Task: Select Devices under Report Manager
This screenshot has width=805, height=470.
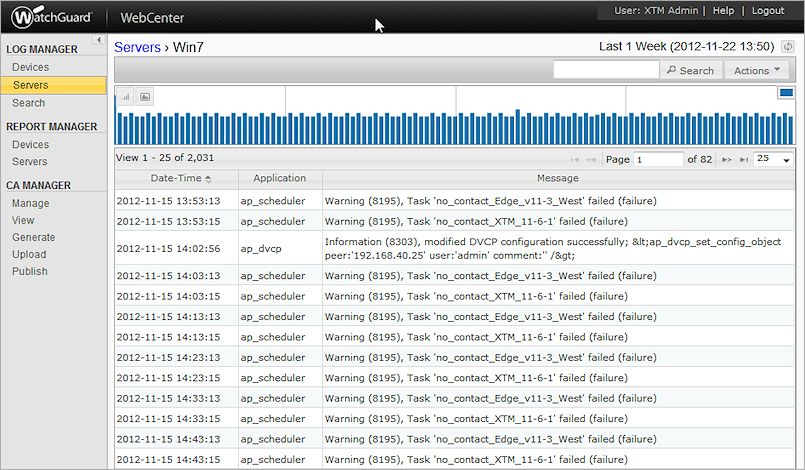Action: pos(30,145)
